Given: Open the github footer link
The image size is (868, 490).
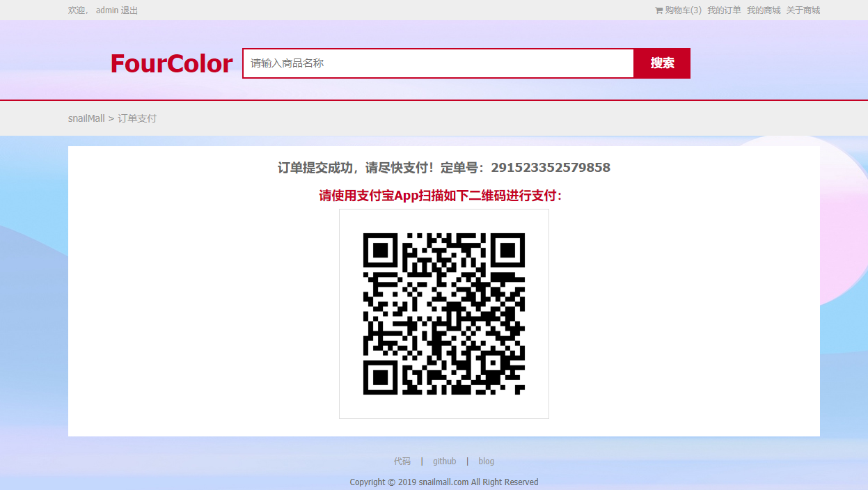Looking at the screenshot, I should coord(445,461).
